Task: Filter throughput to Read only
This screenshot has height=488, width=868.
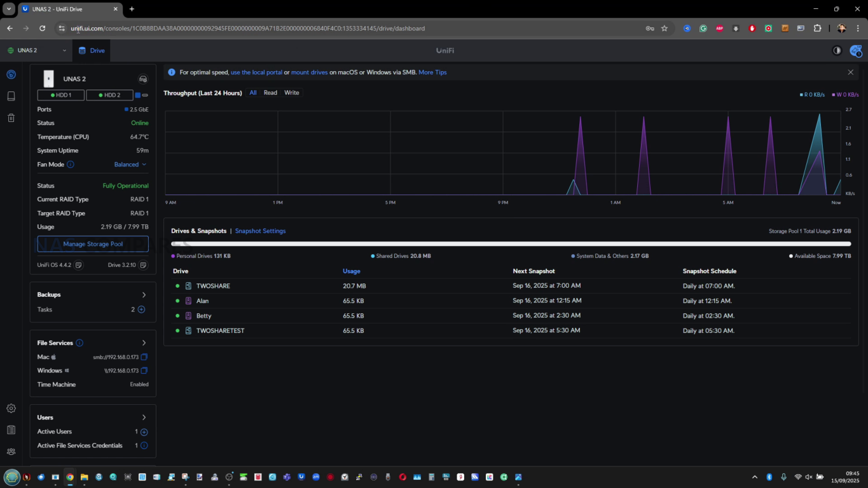Action: pyautogui.click(x=270, y=93)
